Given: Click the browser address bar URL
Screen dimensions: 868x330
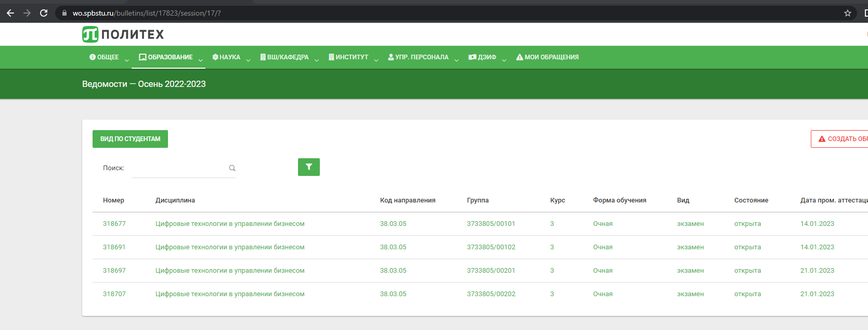Looking at the screenshot, I should pyautogui.click(x=147, y=13).
